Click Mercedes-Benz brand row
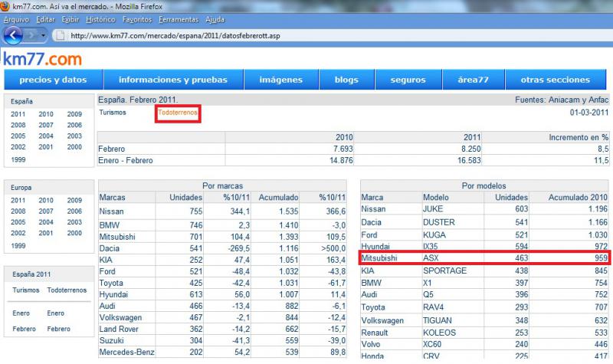 point(222,353)
